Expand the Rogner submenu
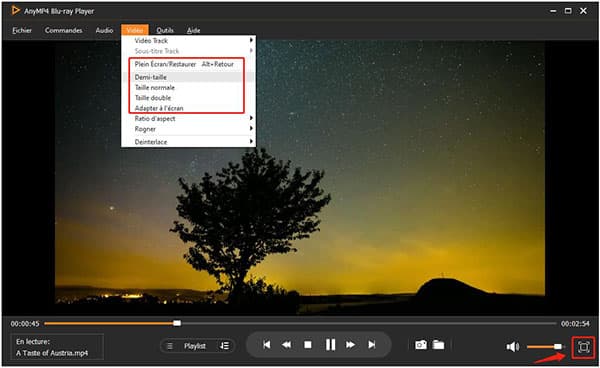 pyautogui.click(x=188, y=129)
